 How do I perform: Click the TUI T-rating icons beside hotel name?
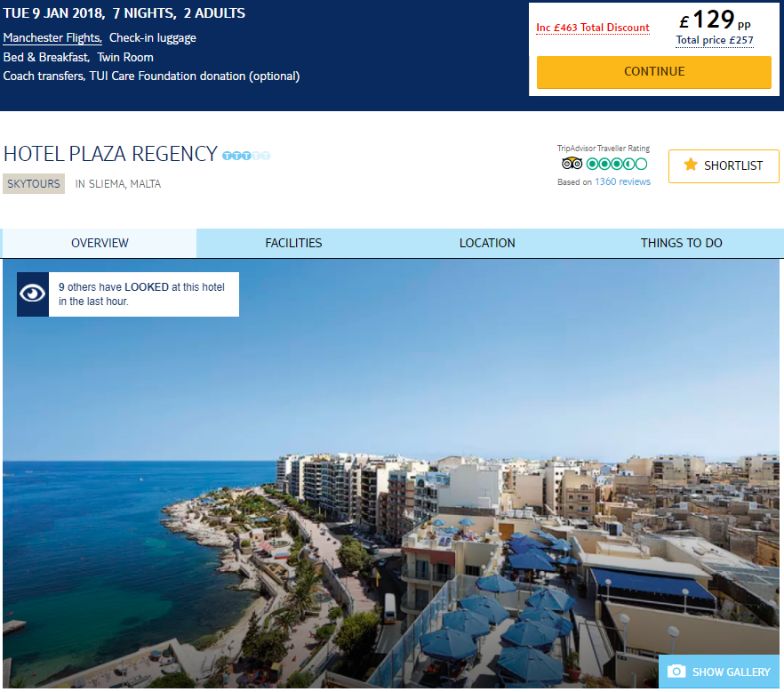coord(246,156)
